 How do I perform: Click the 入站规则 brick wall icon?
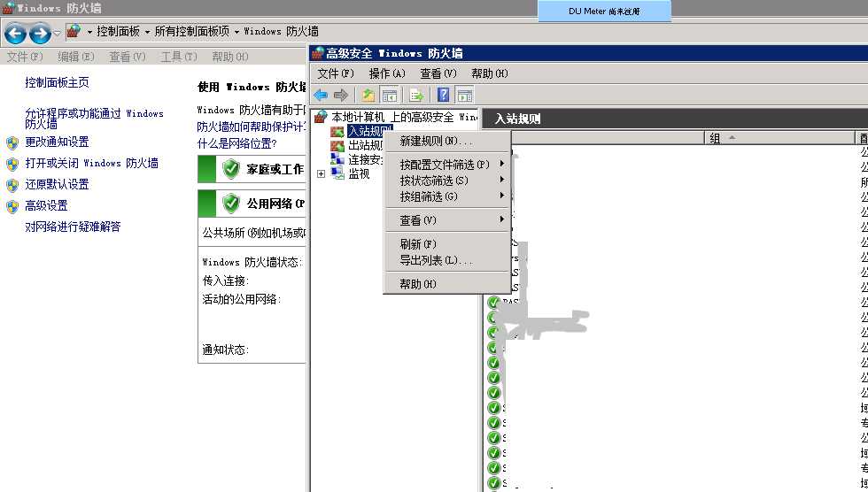[337, 131]
